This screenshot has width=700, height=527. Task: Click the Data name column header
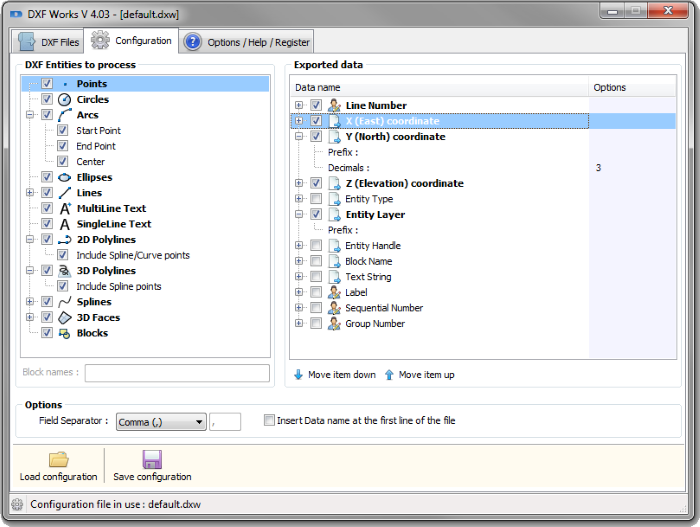[440, 88]
